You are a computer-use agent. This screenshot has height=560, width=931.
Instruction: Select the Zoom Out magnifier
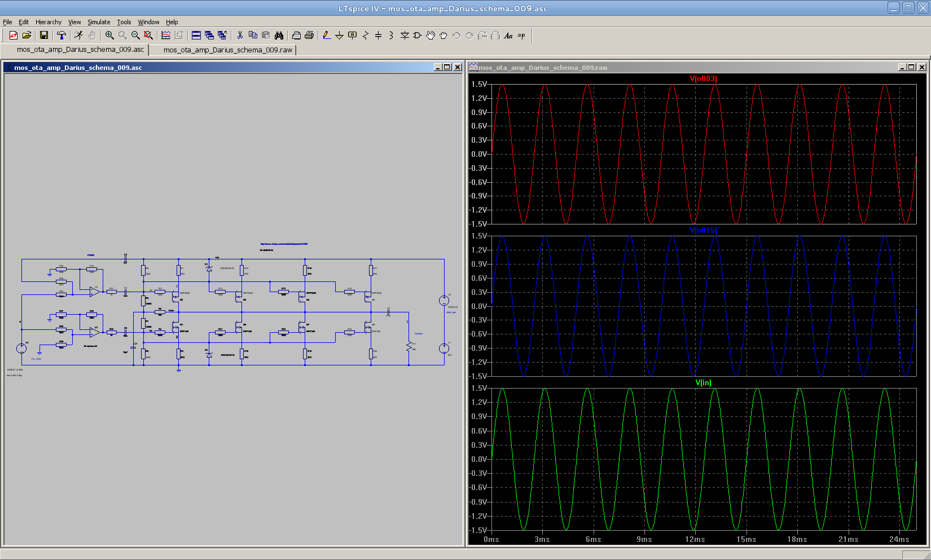coord(135,35)
